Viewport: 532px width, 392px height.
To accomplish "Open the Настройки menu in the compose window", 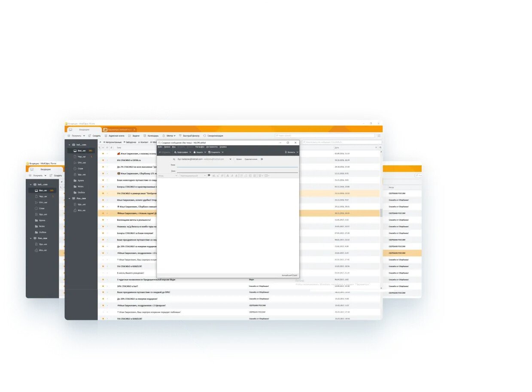I will coord(200,147).
